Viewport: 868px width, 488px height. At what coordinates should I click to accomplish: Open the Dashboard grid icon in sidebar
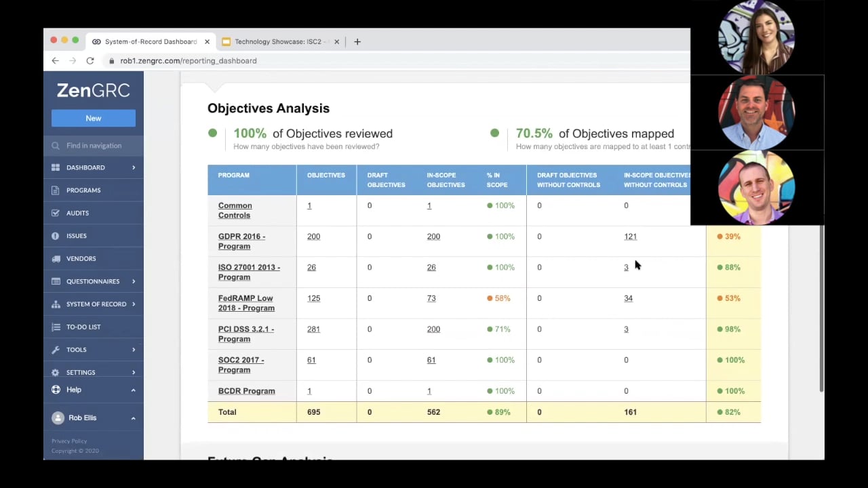[56, 167]
